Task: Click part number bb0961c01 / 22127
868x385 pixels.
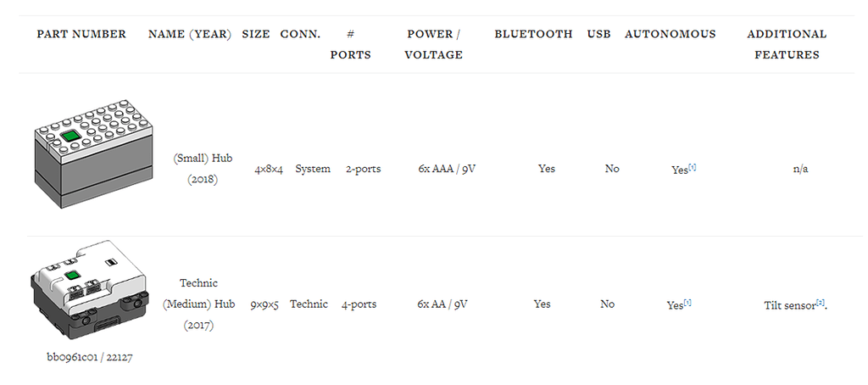Action: [x=90, y=357]
